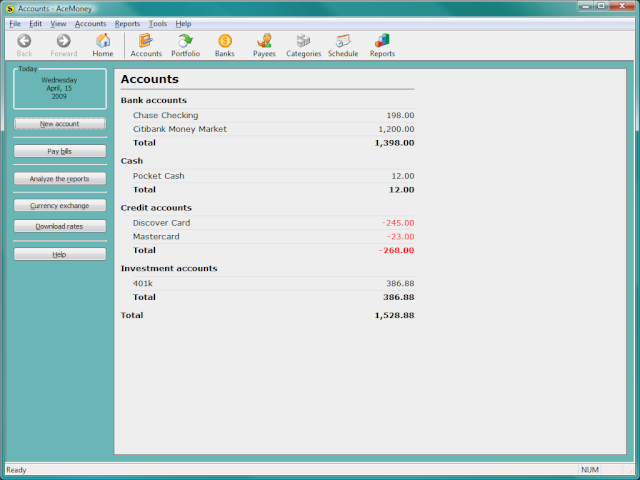Click the sidebar Help button

(x=60, y=254)
